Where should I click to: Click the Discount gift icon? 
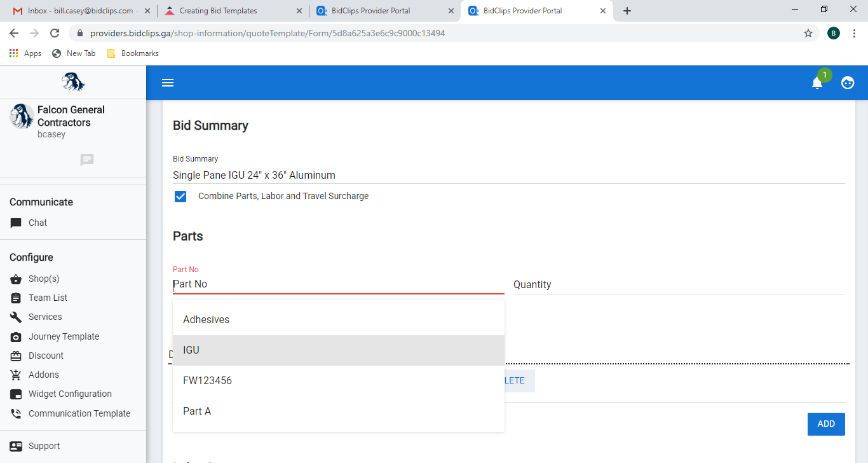[x=16, y=356]
